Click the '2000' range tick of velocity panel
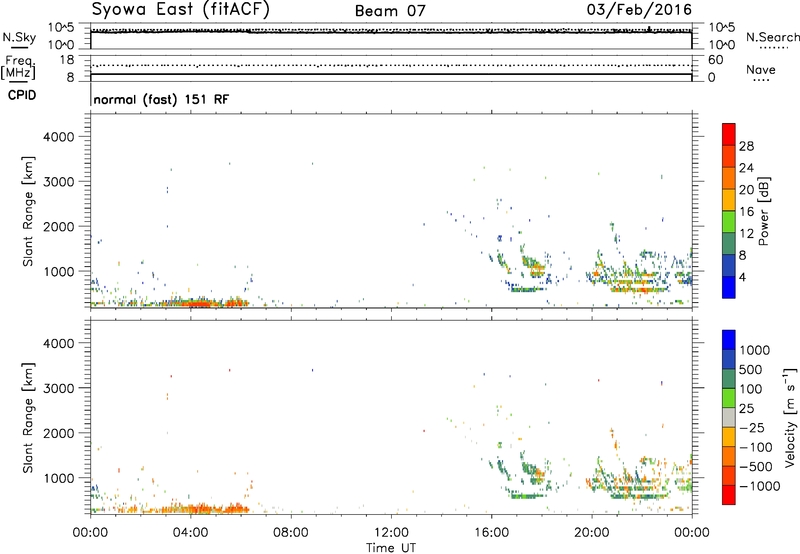 click(59, 433)
